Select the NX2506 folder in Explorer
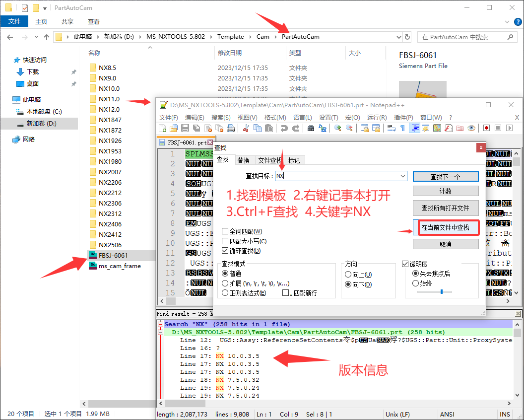The width and height of the screenshot is (524, 420). [110, 245]
